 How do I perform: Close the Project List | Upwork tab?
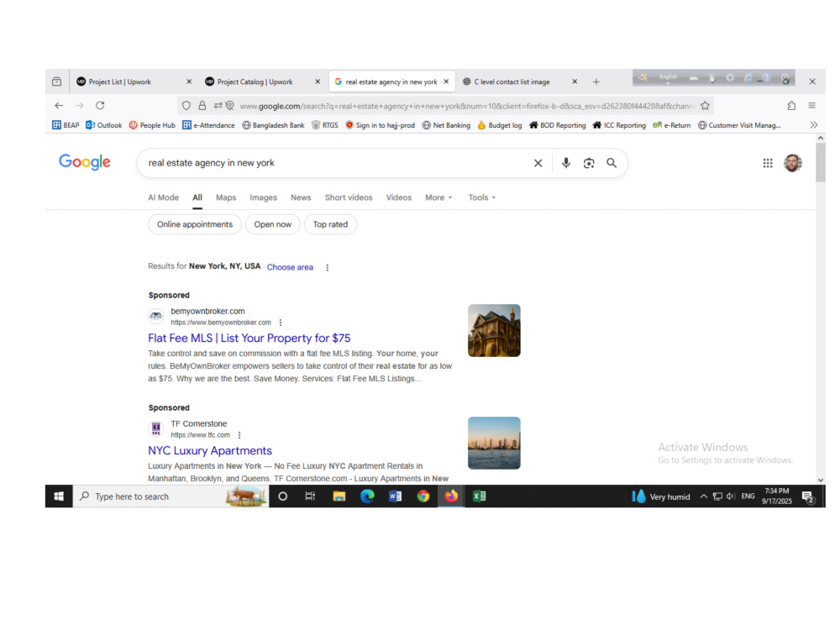coord(188,82)
